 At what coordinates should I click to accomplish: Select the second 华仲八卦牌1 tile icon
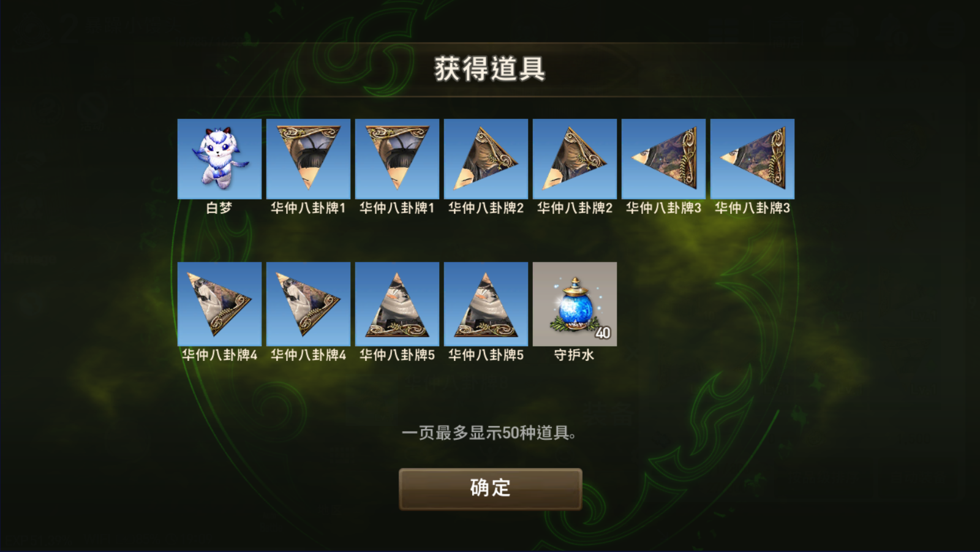397,159
